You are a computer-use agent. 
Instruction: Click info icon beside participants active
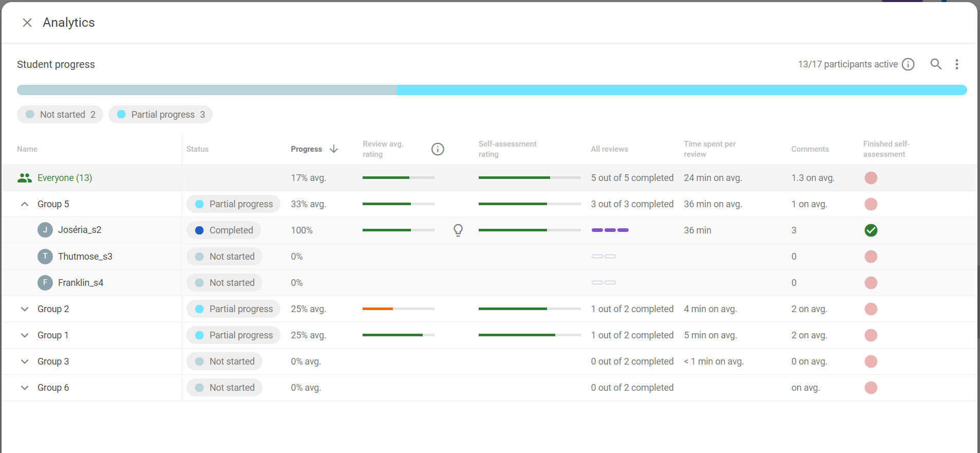click(x=908, y=64)
